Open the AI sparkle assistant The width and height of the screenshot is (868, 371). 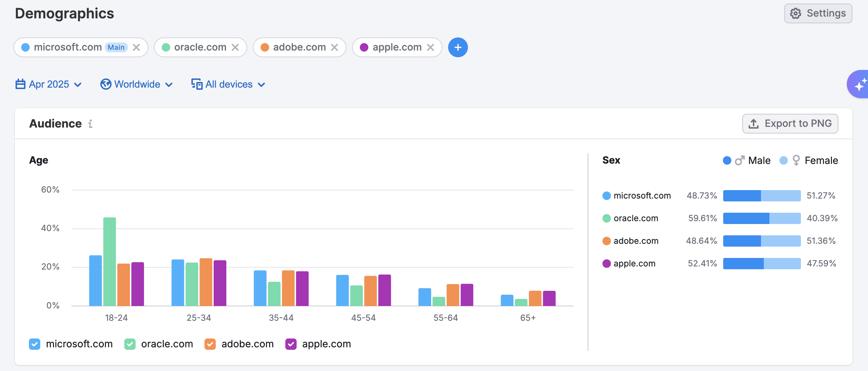pyautogui.click(x=859, y=84)
